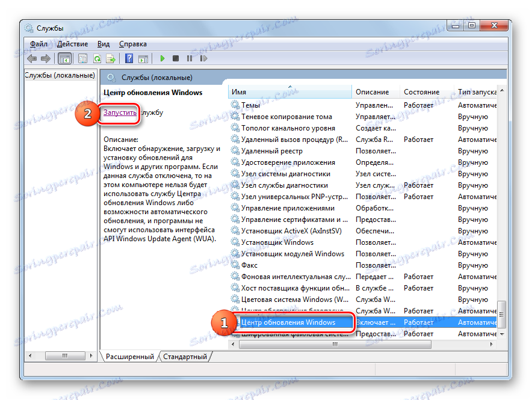This screenshot has height=400, width=532.
Task: Sort by the Состояние column header
Action: [427, 92]
